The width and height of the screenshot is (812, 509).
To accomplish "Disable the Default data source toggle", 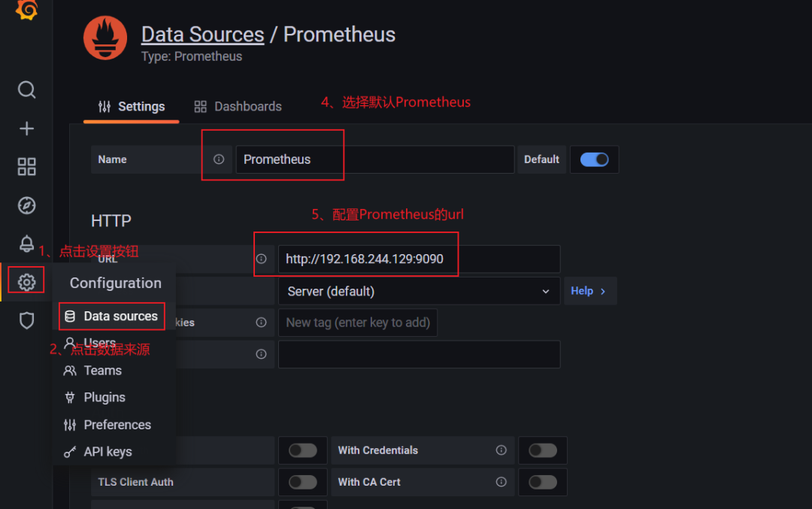I will [594, 159].
